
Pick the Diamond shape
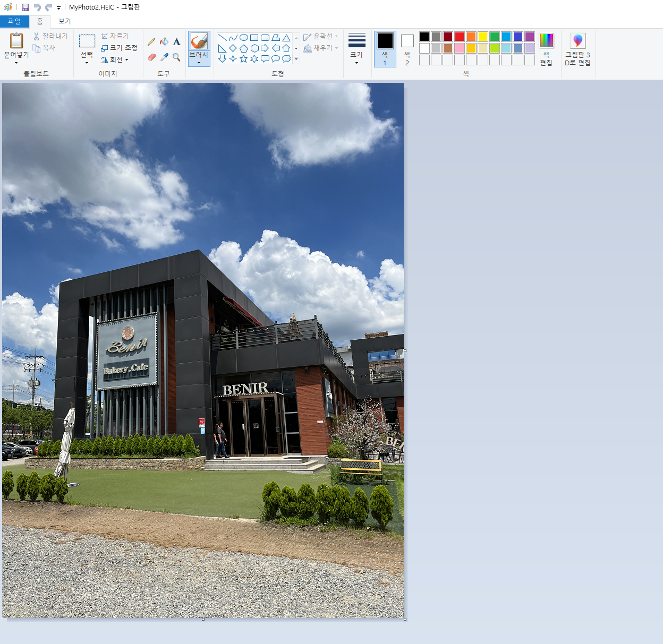point(233,48)
